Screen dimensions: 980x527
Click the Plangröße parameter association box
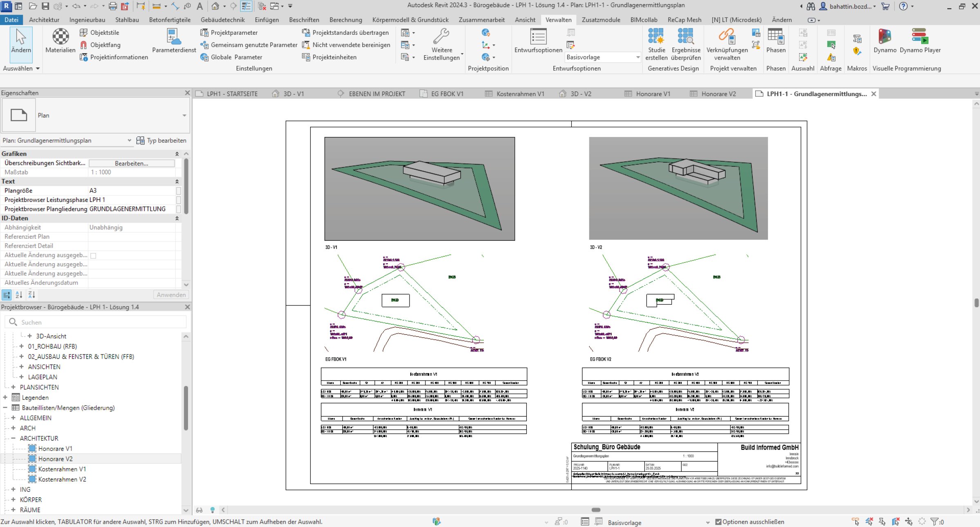[x=179, y=191]
